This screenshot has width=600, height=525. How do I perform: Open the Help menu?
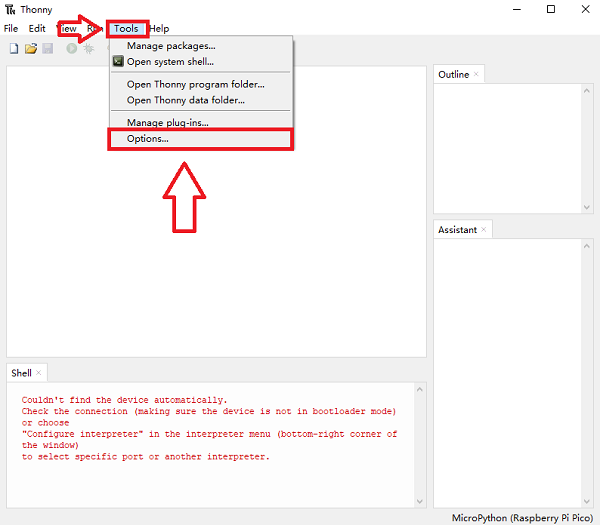[x=159, y=29]
